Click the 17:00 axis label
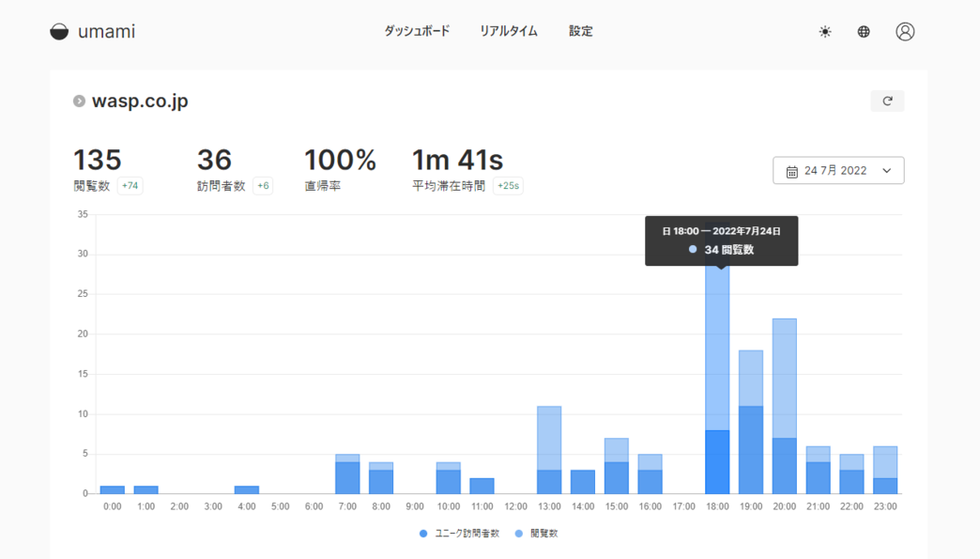 click(683, 506)
